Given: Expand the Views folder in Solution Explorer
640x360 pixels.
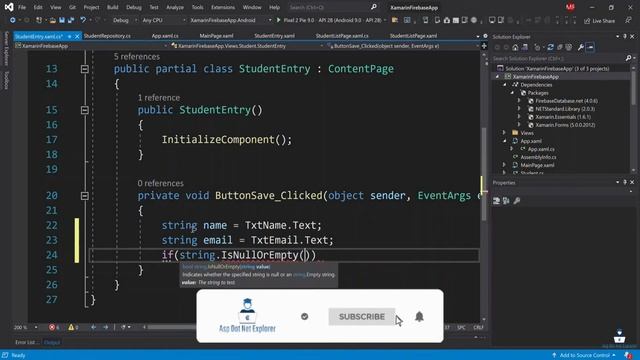Looking at the screenshot, I should point(504,133).
